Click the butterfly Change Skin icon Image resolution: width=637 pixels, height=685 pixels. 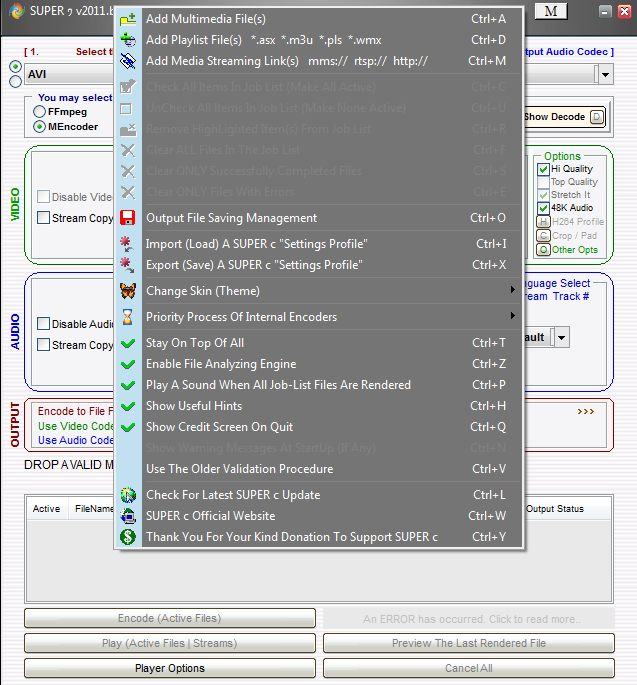[128, 291]
